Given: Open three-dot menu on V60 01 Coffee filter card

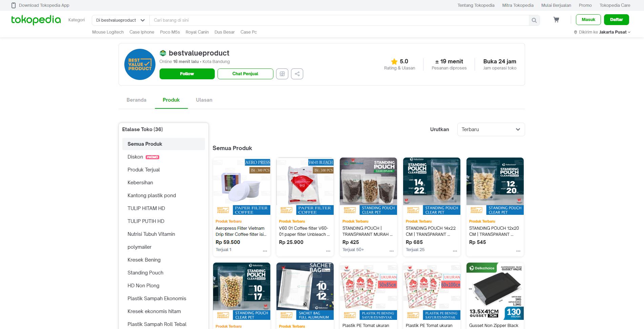Looking at the screenshot, I should coord(328,251).
